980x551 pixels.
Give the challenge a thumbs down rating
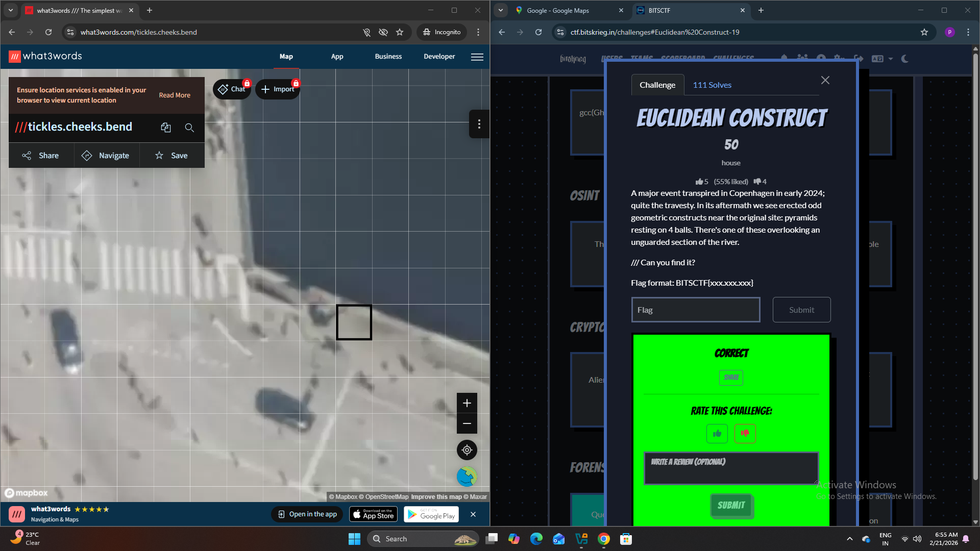click(745, 433)
